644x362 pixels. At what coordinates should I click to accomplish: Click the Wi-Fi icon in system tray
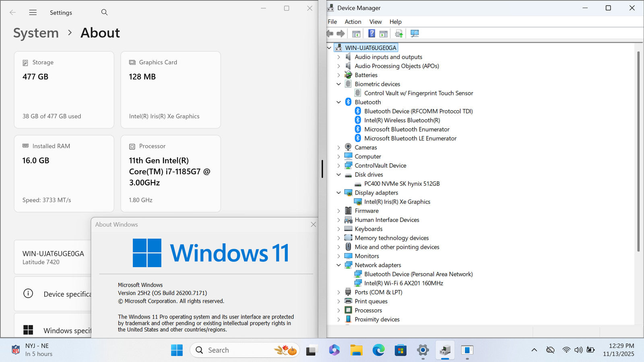566,350
